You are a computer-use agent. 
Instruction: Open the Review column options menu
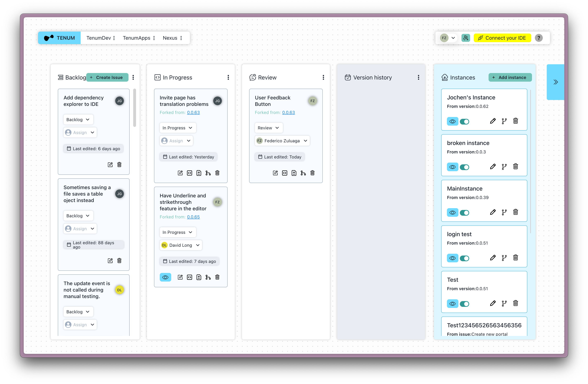coord(323,78)
